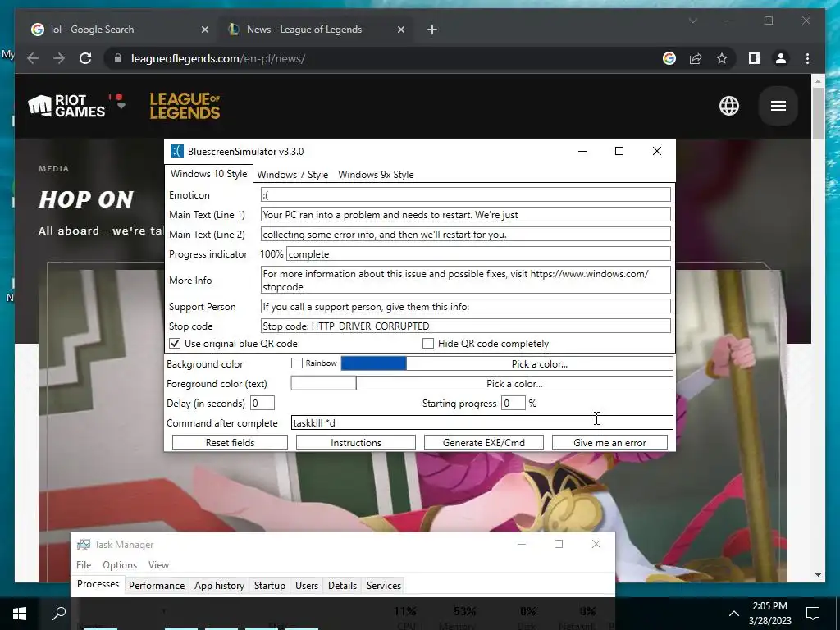The image size is (840, 630).
Task: Open the notification center icon
Action: coord(813,613)
